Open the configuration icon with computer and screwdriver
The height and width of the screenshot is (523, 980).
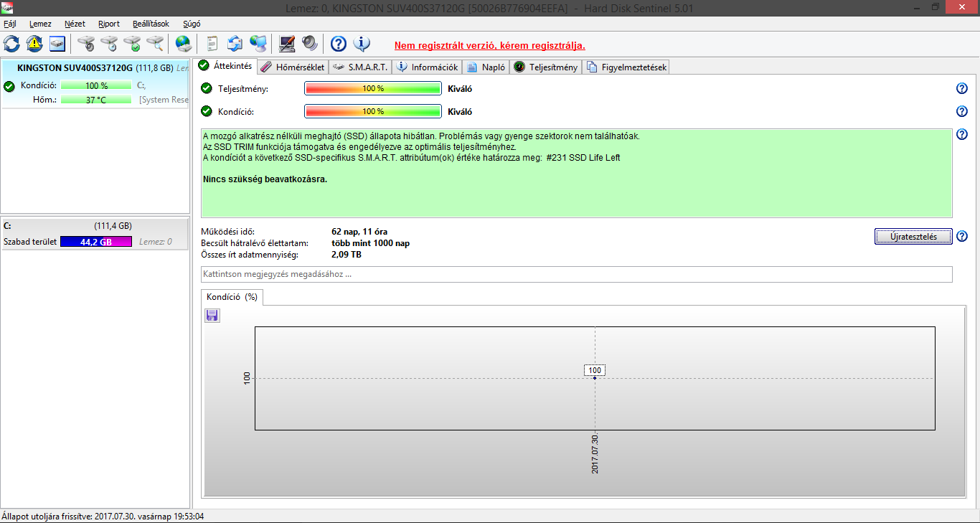[287, 44]
